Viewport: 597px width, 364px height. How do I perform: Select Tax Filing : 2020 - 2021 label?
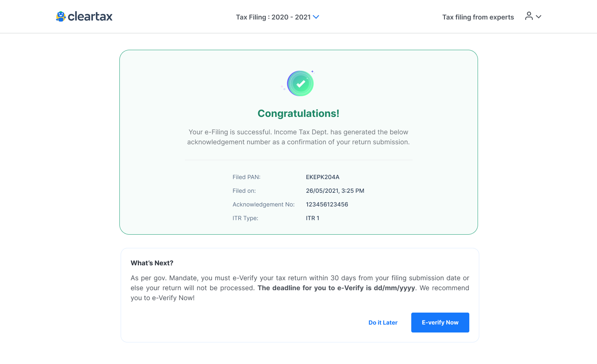(x=273, y=17)
